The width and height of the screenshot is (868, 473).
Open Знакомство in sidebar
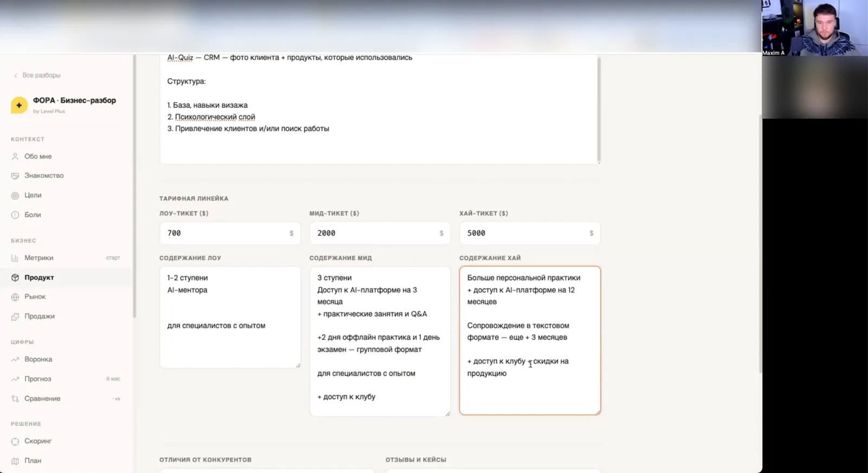coord(44,176)
